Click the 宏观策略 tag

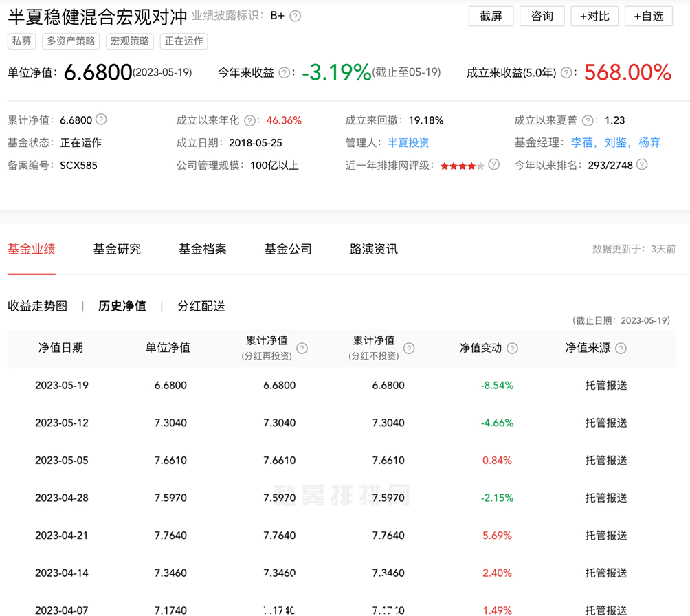(130, 41)
